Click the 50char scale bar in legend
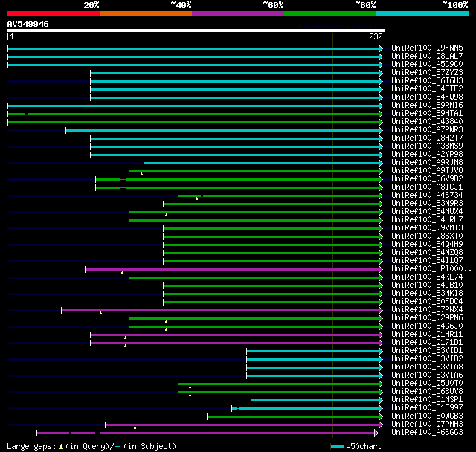 click(x=337, y=446)
